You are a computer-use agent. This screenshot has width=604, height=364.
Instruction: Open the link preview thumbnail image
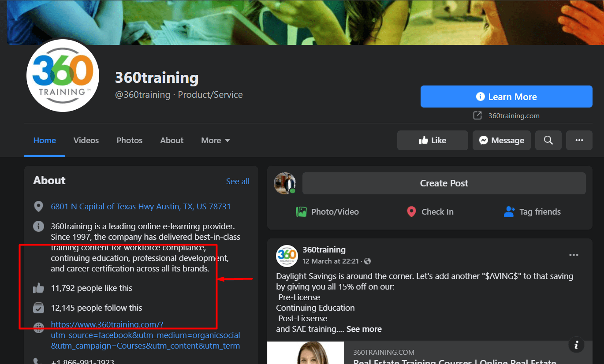306,353
